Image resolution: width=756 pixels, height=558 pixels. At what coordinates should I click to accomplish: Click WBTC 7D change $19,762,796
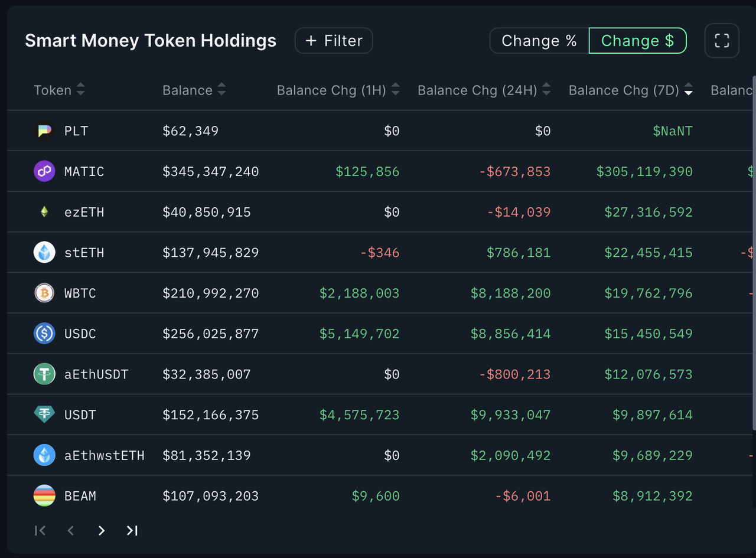click(x=649, y=293)
